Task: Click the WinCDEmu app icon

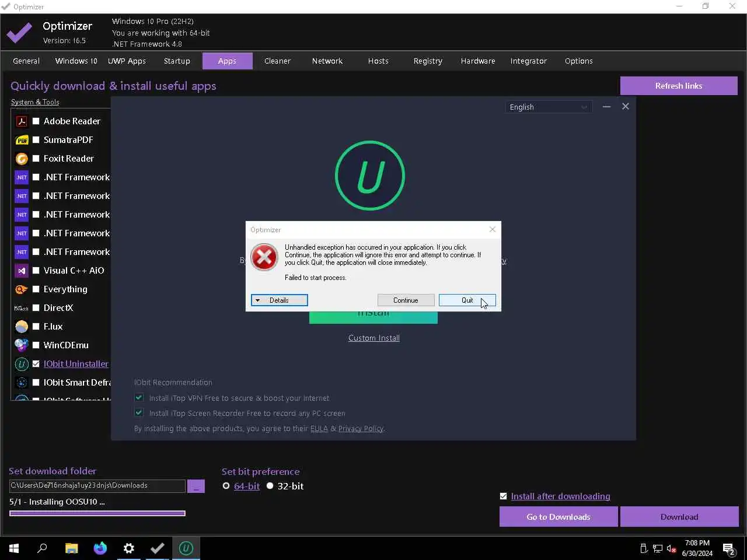Action: coord(22,345)
